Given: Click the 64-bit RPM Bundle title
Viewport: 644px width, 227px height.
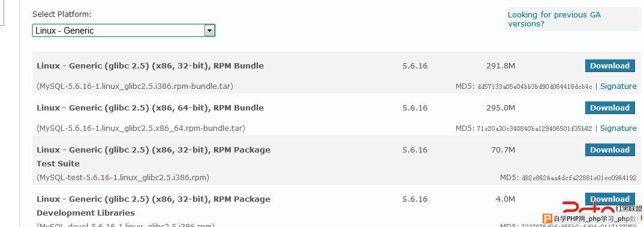Looking at the screenshot, I should 150,107.
